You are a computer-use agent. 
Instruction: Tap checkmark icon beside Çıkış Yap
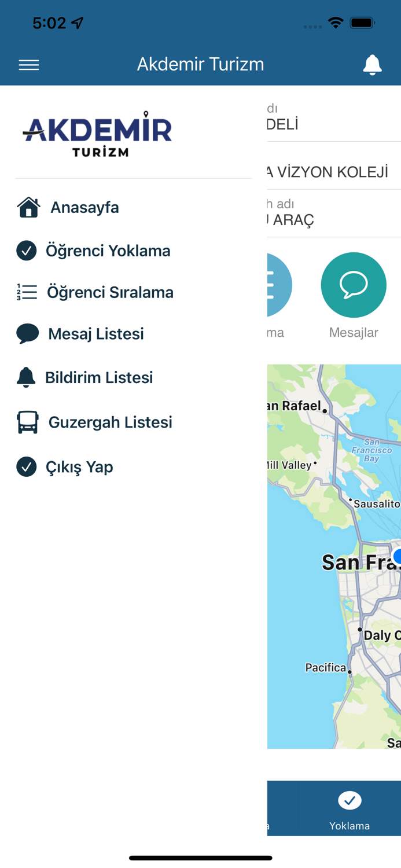[x=27, y=467]
